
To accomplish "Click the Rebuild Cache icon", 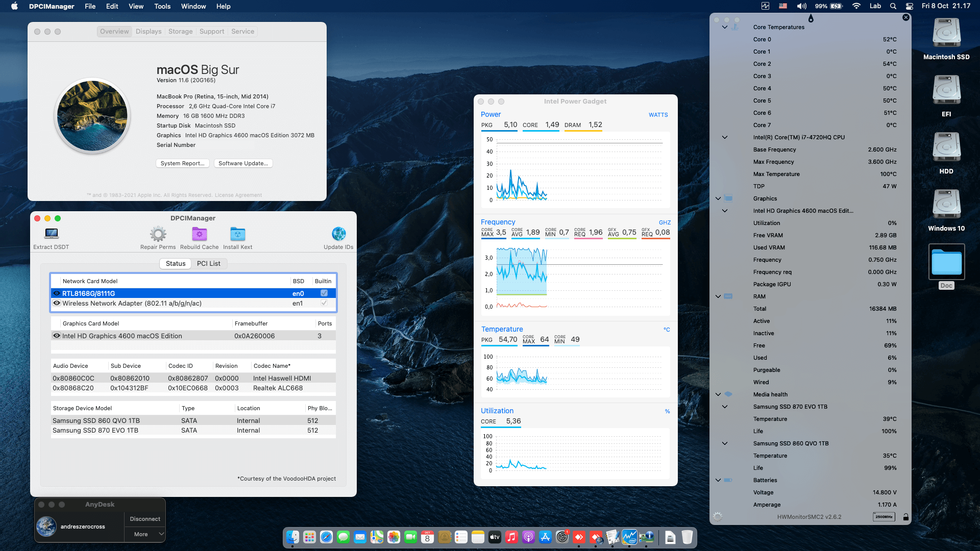I will point(200,234).
